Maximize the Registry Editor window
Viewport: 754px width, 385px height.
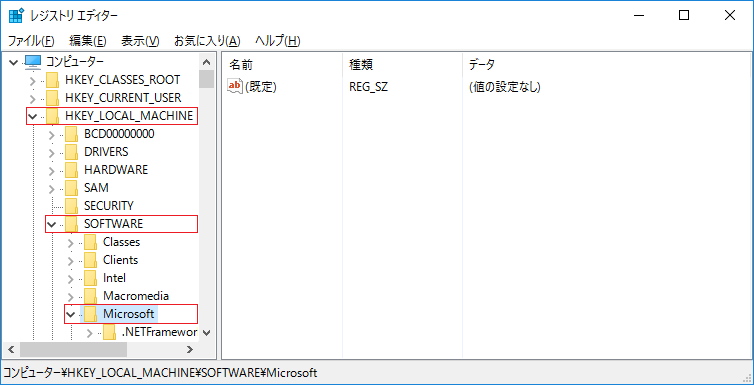tap(684, 15)
